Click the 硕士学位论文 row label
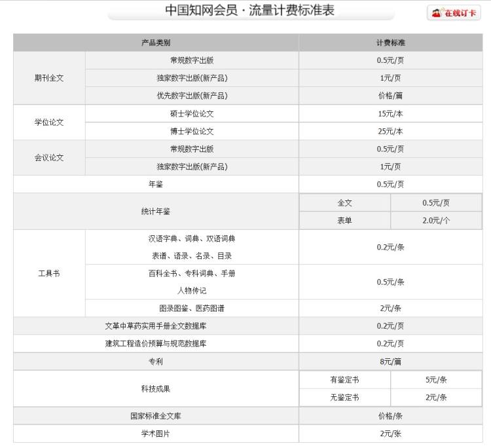The width and height of the screenshot is (491, 448). click(192, 113)
